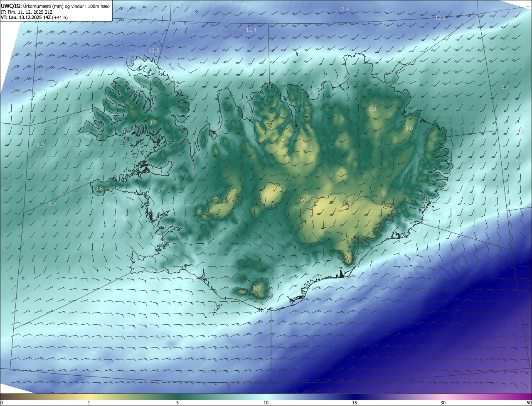This screenshot has height=406, width=532.
Task: Click the title 'UWC/IG: Úrkomumætti (mm) og vindur í 100m hæð'
Action: coord(55,6)
